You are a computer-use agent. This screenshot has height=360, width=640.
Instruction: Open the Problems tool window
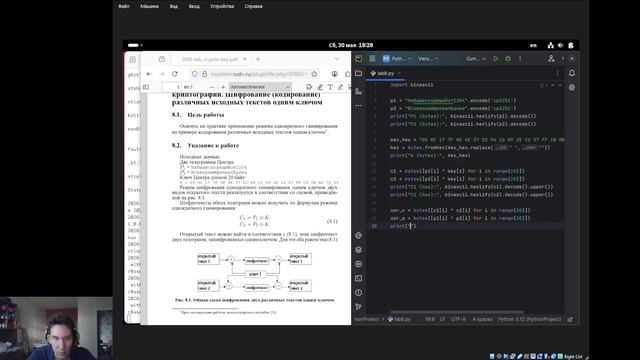tap(358, 293)
